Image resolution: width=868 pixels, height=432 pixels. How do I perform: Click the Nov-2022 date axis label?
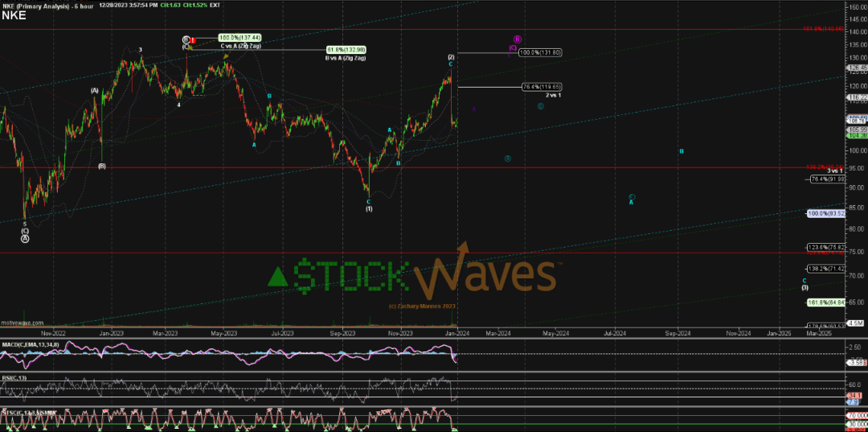click(54, 333)
